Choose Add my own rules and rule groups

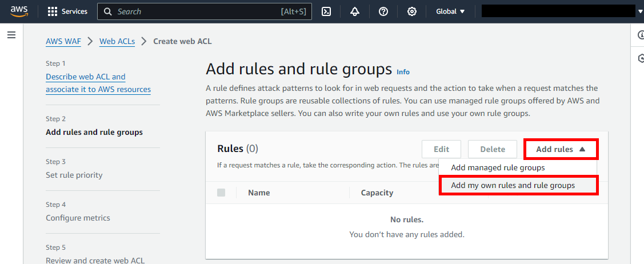pos(513,186)
